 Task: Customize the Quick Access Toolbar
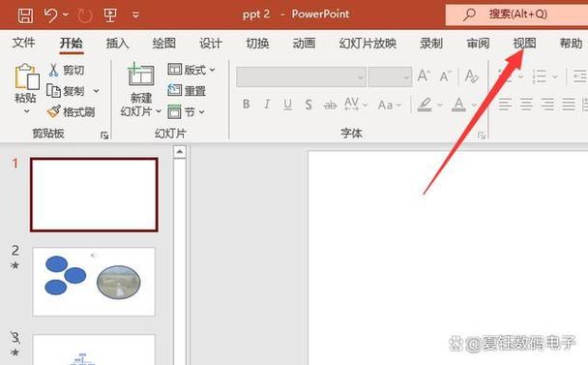tap(135, 15)
